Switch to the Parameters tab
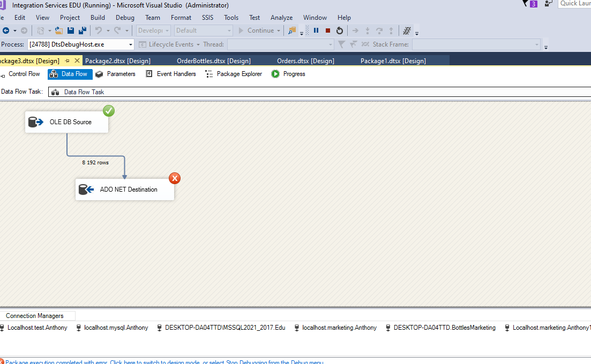 click(x=115, y=74)
